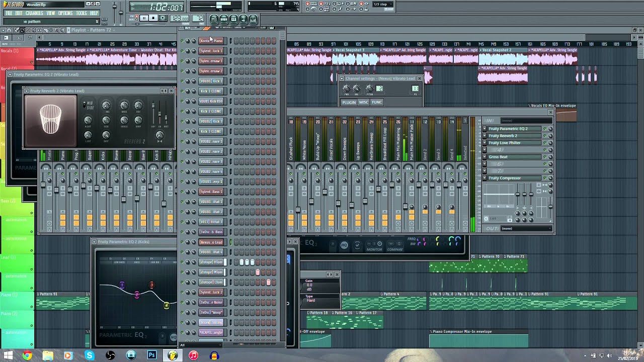Open Skype from the Windows taskbar
Image resolution: width=644 pixels, height=362 pixels.
[x=89, y=355]
